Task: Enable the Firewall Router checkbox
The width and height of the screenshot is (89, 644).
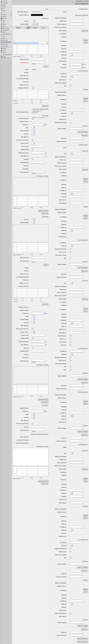Action: 70,336
